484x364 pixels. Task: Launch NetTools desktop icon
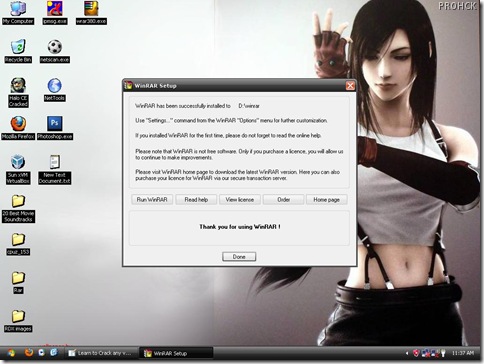[x=55, y=89]
